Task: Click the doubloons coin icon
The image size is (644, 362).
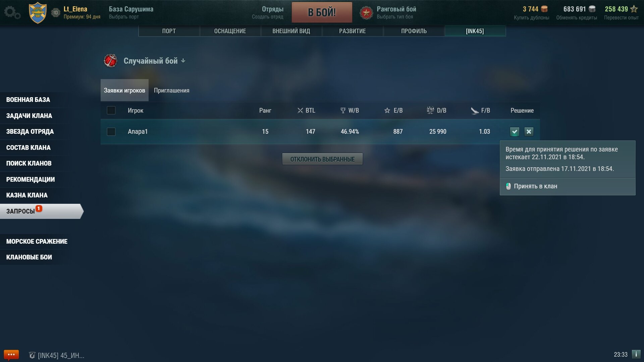Action: 544,9
